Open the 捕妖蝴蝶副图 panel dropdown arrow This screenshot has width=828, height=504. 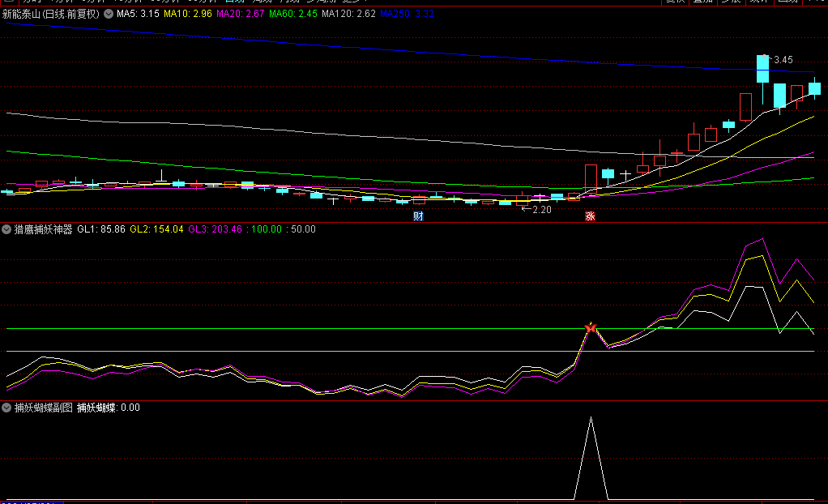(x=7, y=408)
